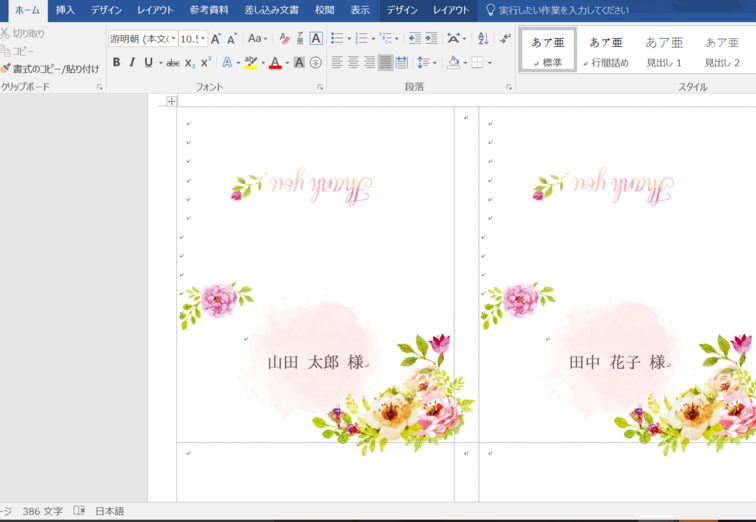Open Clipboard pane launcher

(x=100, y=87)
